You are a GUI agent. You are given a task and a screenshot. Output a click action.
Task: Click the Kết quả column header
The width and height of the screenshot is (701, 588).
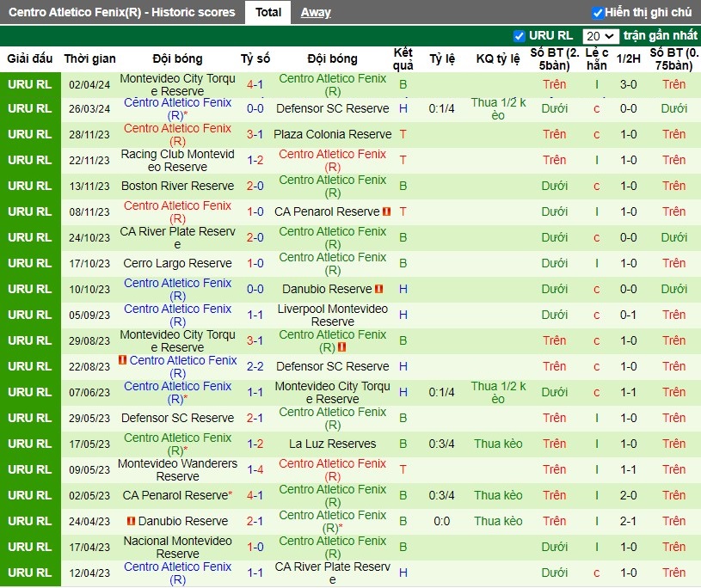pyautogui.click(x=403, y=59)
